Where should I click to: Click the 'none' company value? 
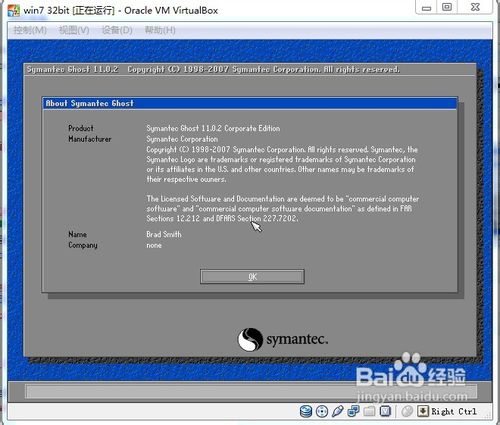coord(154,246)
